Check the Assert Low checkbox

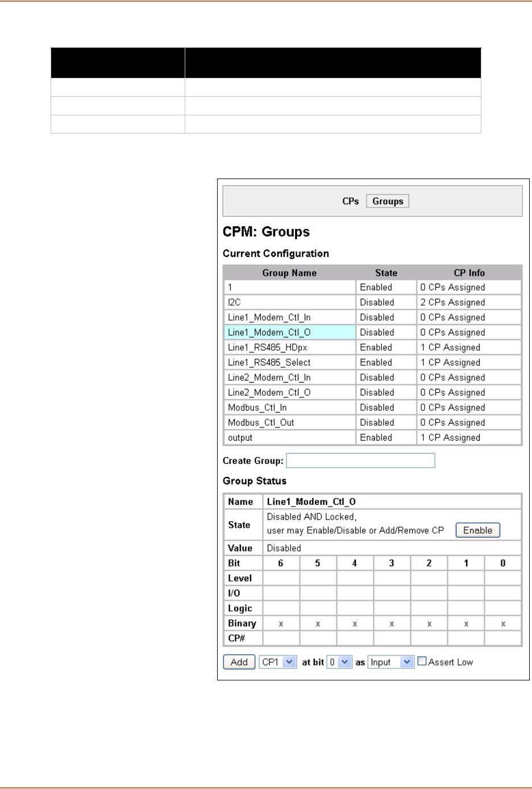pos(422,661)
